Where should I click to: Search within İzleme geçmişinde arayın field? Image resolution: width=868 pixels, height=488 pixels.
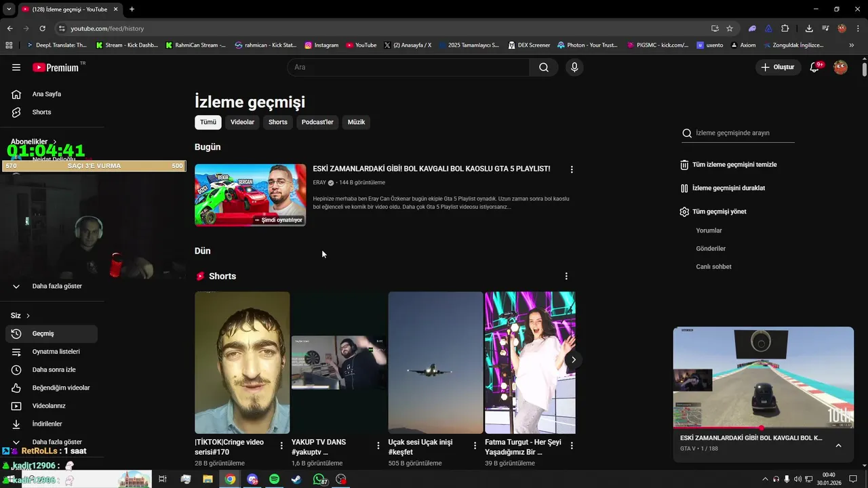tap(738, 134)
